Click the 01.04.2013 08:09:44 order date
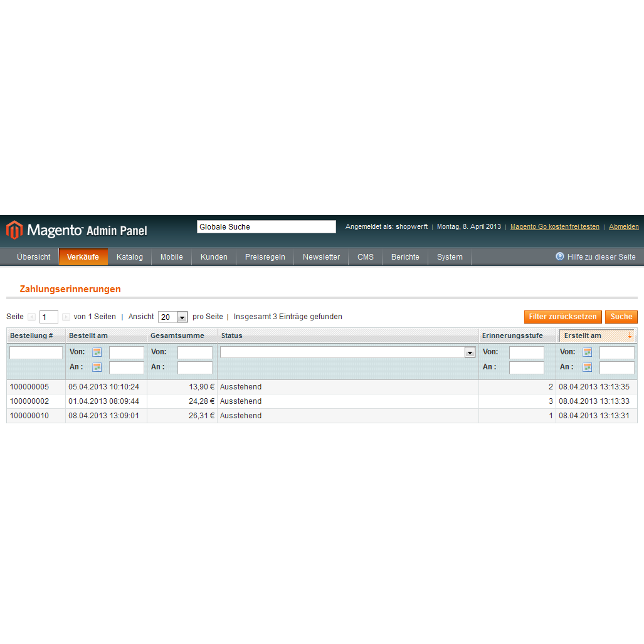Viewport: 644px width, 644px height. coord(104,401)
